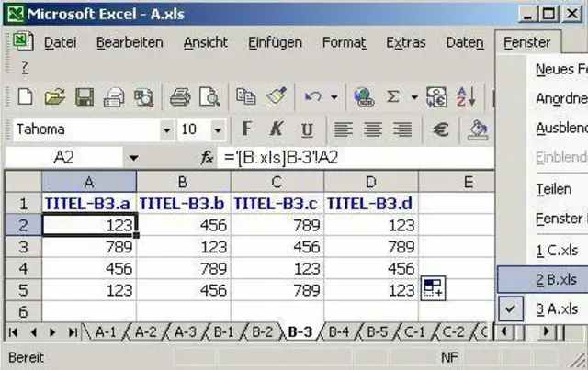Open the Extras menu
The width and height of the screenshot is (588, 370).
pos(406,42)
